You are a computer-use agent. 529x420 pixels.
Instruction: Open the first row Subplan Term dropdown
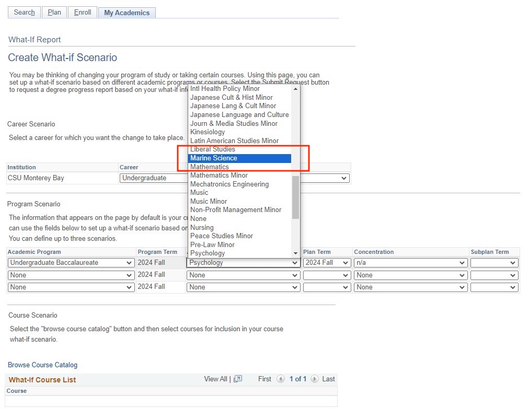(x=494, y=263)
